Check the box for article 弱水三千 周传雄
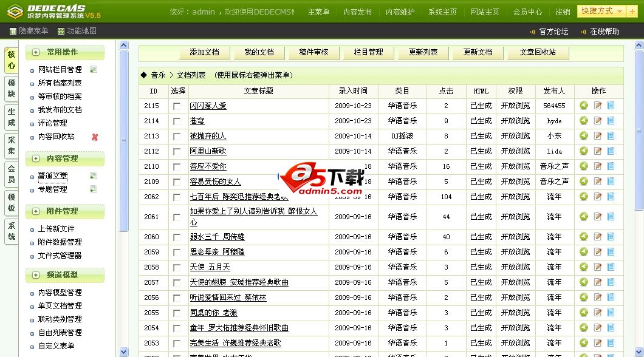 click(x=177, y=237)
